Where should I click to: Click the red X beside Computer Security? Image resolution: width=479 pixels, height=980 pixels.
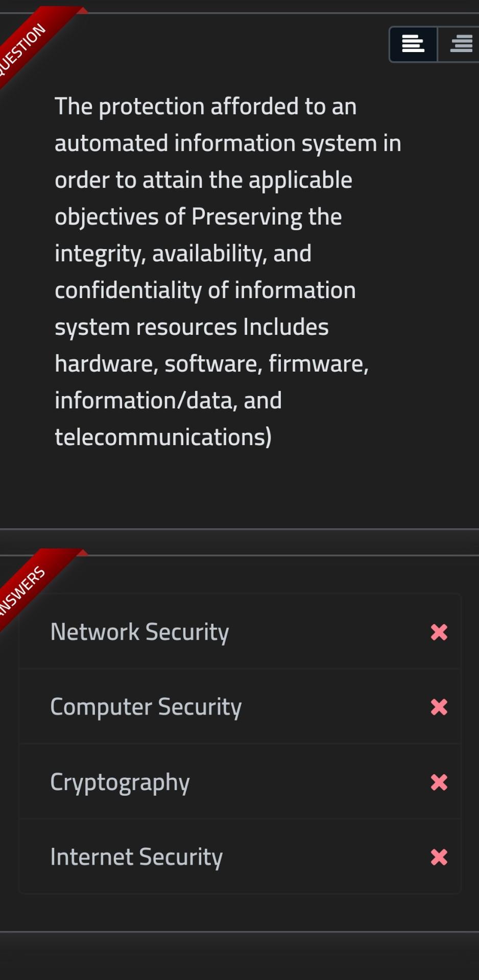(x=439, y=707)
